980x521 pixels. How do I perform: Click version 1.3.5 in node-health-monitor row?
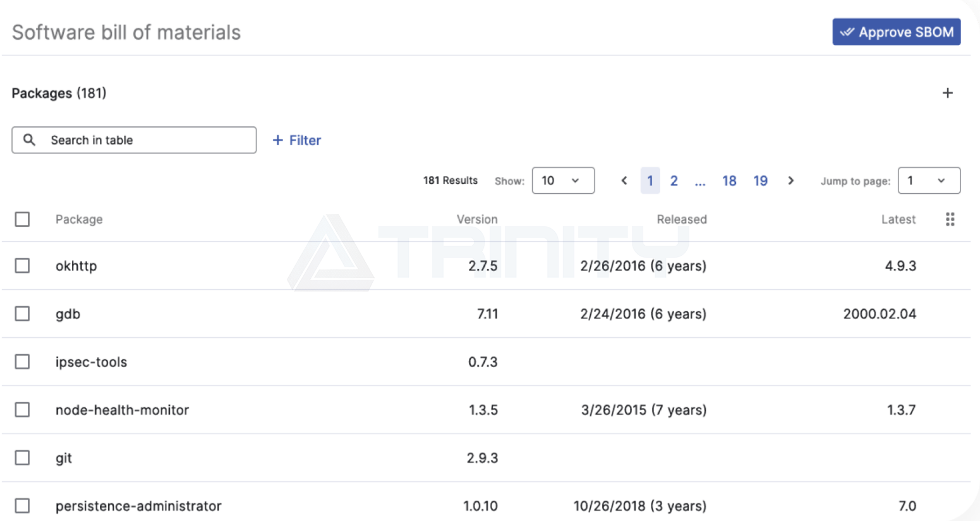[x=483, y=410]
